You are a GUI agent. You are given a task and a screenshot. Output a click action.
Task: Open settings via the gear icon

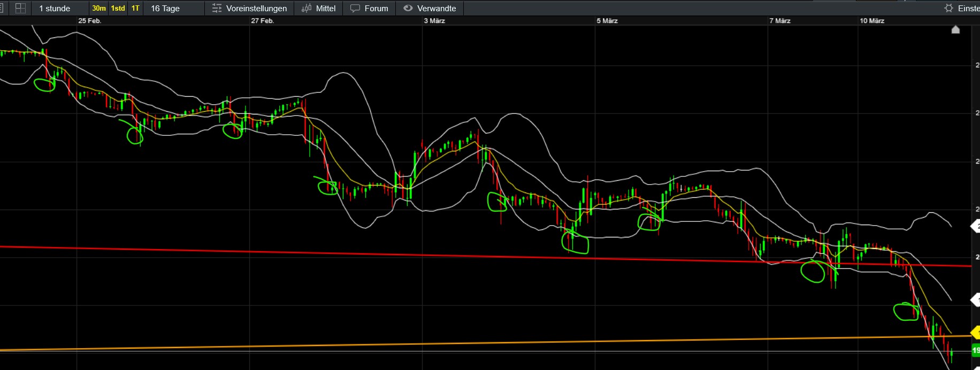click(x=948, y=8)
